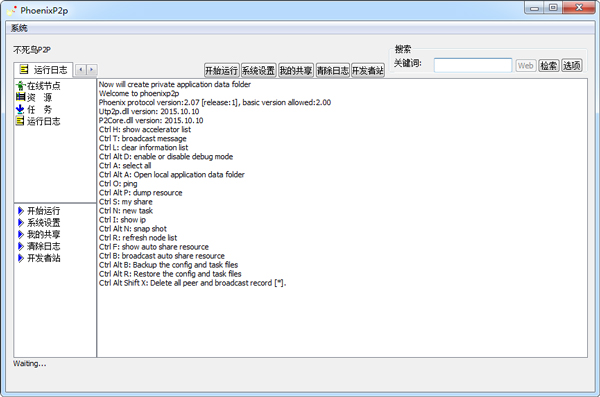Viewport: 600px width, 397px height.
Task: Select log line 'Ctrl B: broadcast auto share resource'
Action: tap(162, 256)
